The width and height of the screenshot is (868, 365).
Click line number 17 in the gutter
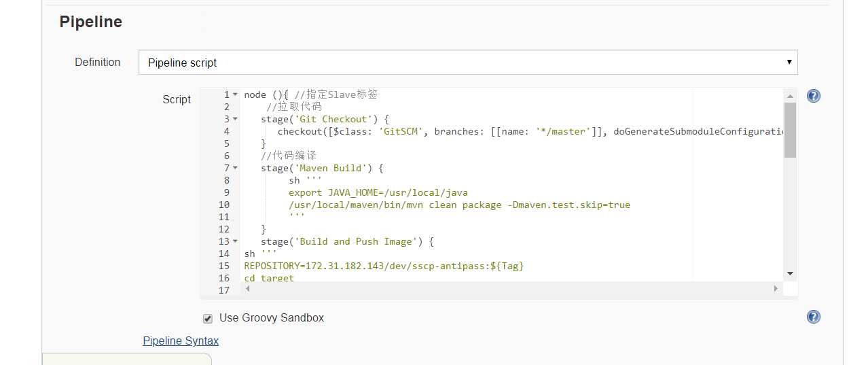tap(224, 290)
